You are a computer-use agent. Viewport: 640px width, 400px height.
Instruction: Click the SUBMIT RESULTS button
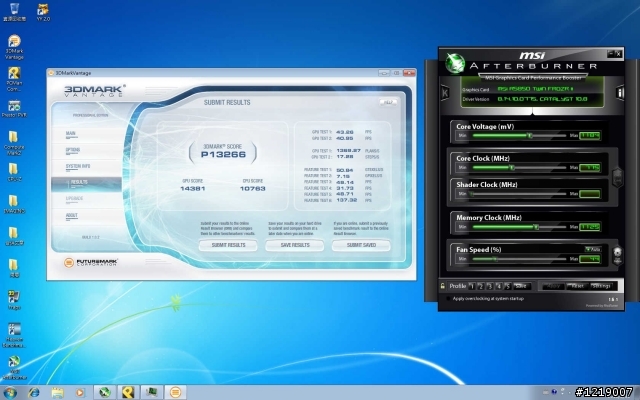[228, 245]
